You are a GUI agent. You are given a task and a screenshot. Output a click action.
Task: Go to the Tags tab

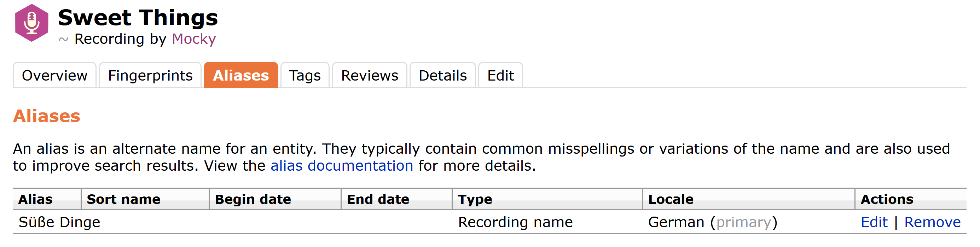tap(305, 75)
